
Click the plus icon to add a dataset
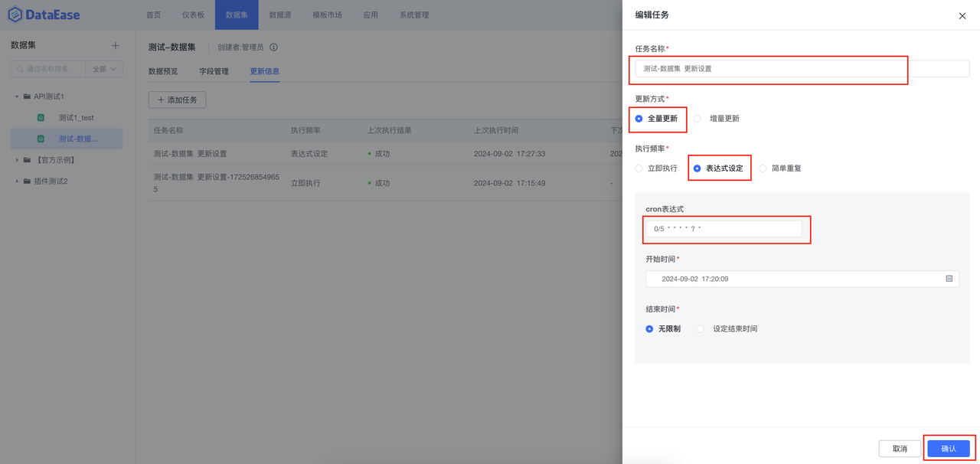(115, 45)
